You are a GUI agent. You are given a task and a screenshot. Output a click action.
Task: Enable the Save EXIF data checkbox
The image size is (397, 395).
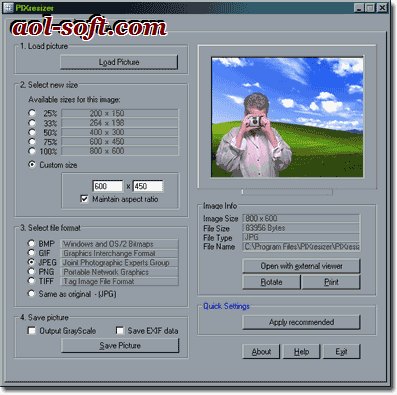[x=120, y=331]
